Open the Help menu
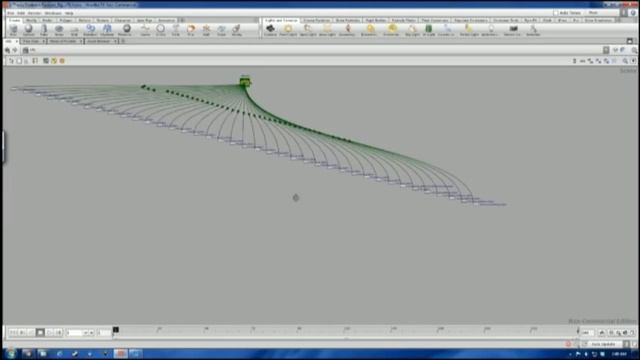 pos(69,13)
